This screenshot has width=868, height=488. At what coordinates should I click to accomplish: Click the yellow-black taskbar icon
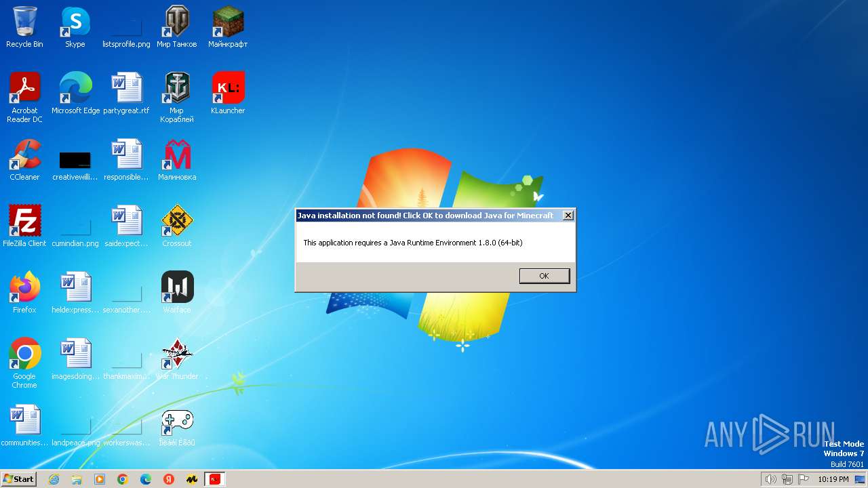[x=192, y=479]
